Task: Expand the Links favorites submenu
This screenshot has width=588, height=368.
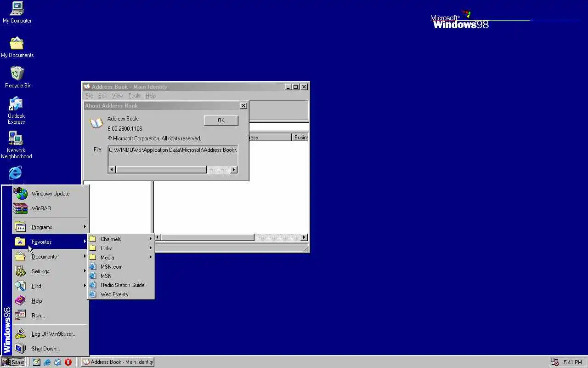Action: [x=121, y=248]
